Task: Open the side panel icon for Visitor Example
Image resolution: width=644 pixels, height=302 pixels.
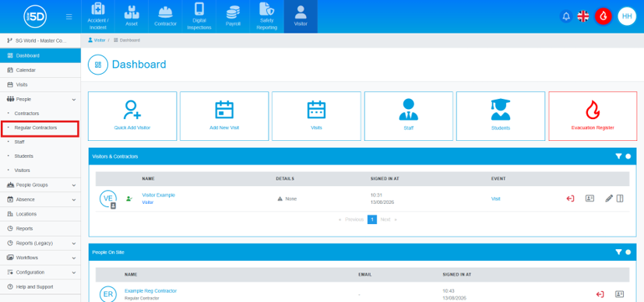Action: pos(620,198)
